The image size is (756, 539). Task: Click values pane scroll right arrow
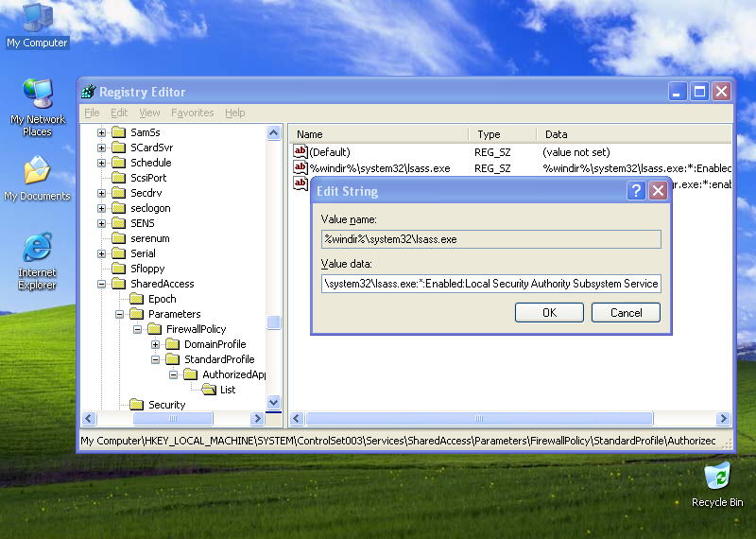(x=723, y=418)
